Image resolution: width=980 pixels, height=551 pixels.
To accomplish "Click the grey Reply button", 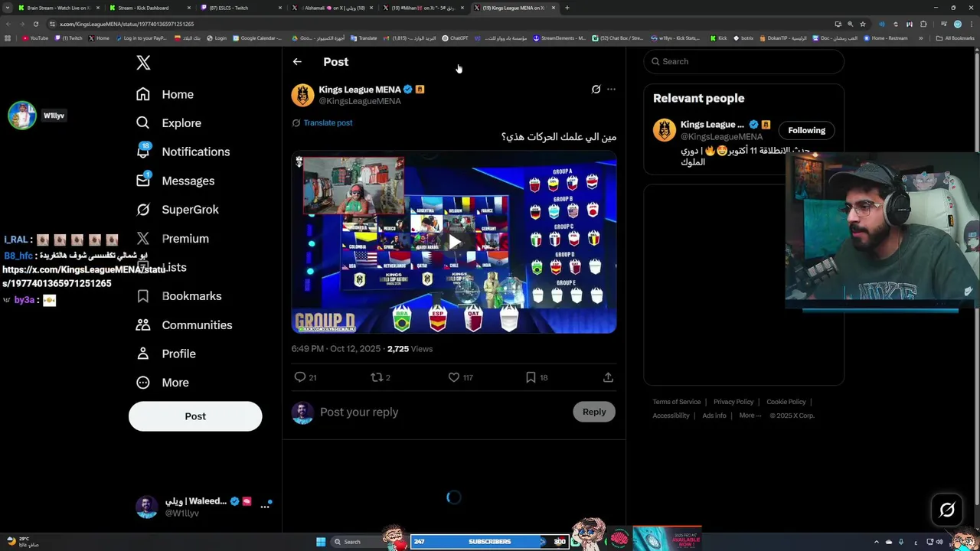I will coord(594,412).
